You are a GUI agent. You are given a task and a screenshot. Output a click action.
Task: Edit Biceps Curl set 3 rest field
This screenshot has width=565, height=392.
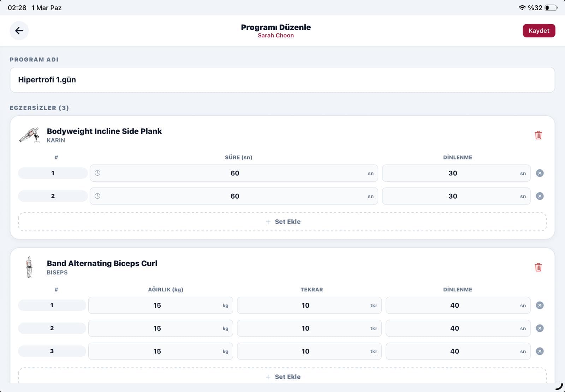(454, 351)
